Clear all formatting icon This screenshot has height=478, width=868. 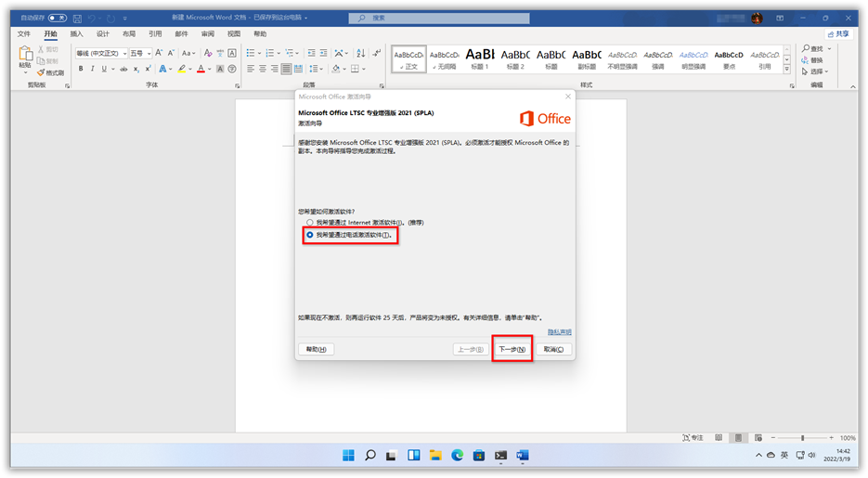coord(208,53)
